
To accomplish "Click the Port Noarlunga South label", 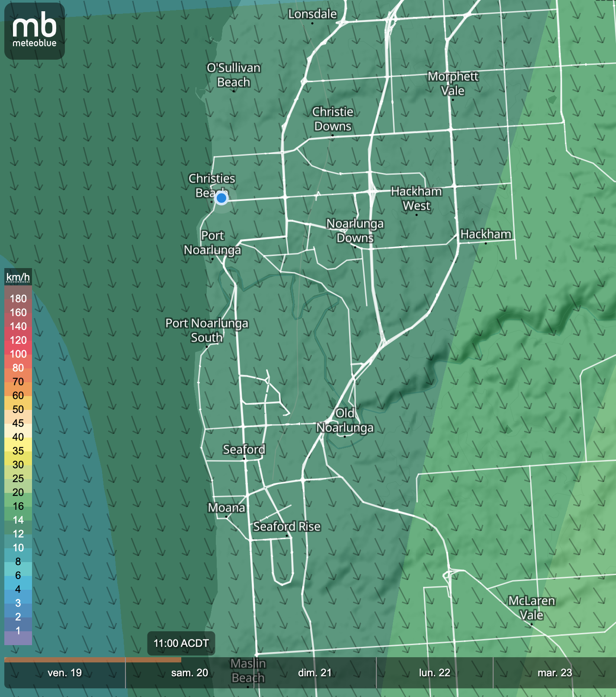I will pos(207,330).
